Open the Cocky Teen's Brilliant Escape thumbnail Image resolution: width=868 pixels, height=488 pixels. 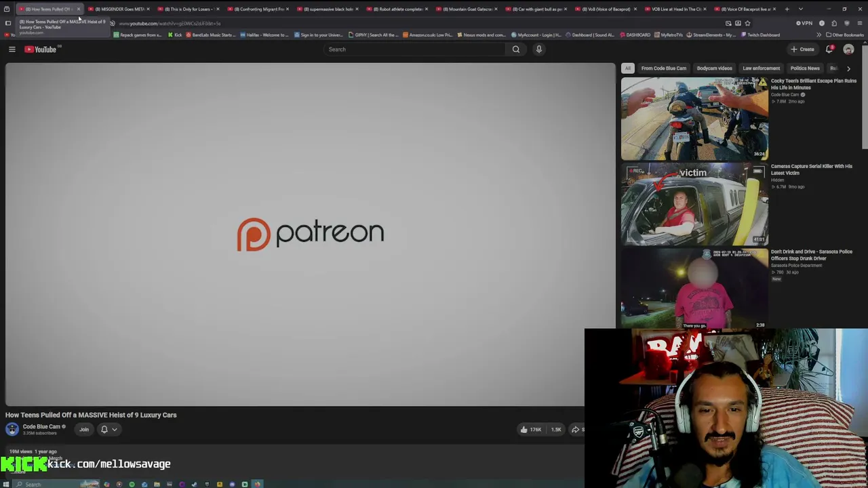694,119
